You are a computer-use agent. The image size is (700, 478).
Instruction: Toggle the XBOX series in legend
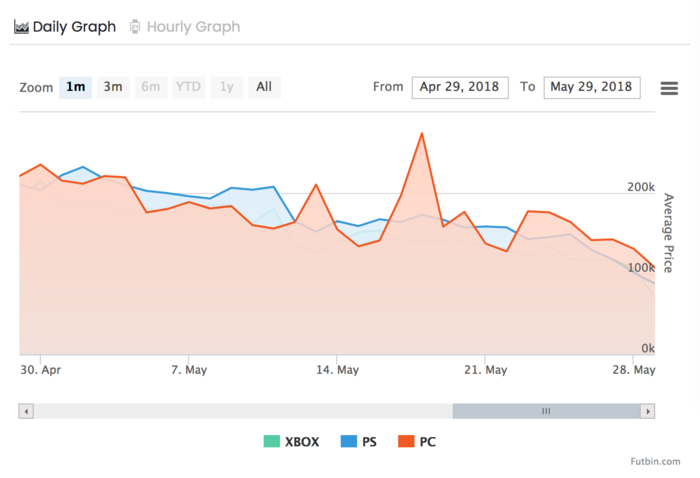tap(291, 441)
